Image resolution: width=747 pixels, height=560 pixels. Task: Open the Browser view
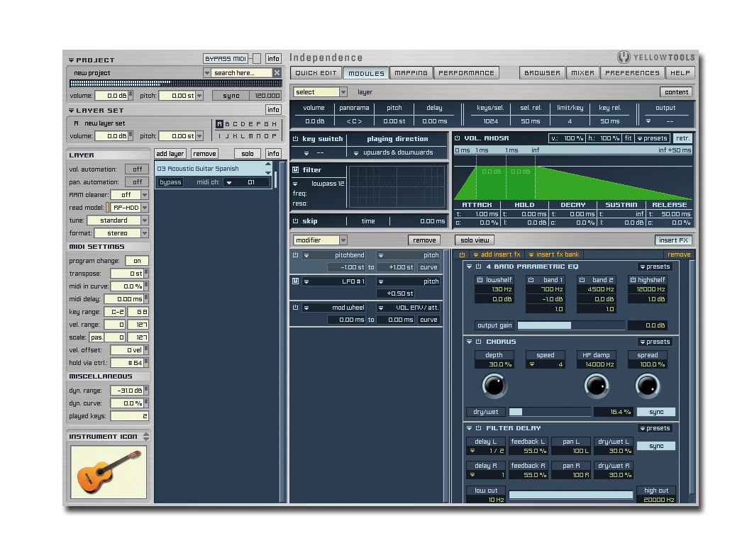[541, 72]
